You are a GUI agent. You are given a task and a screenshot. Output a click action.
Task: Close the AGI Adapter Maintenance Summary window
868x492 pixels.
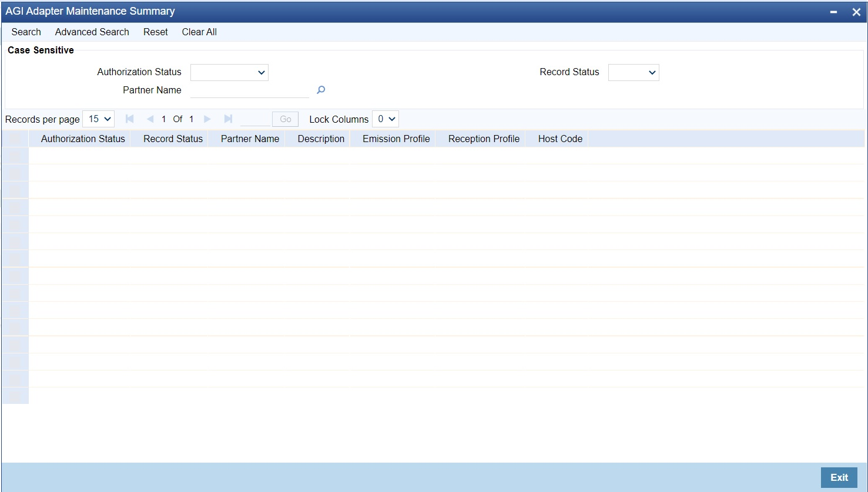(x=856, y=12)
